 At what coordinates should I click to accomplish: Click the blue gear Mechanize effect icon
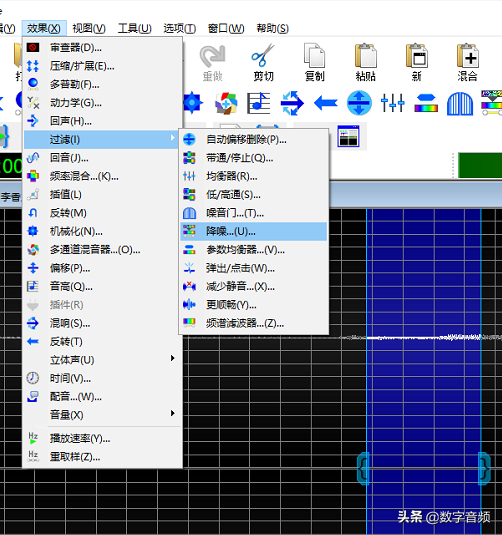point(192,103)
